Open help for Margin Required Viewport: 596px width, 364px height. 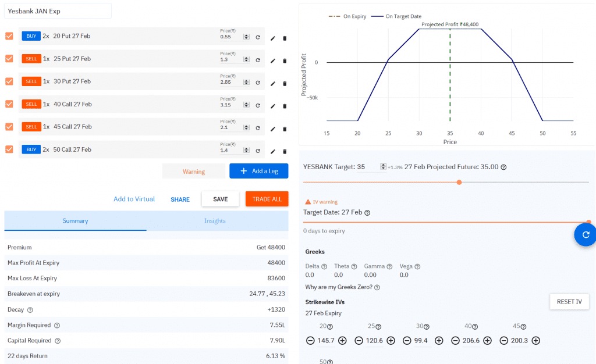pos(57,325)
